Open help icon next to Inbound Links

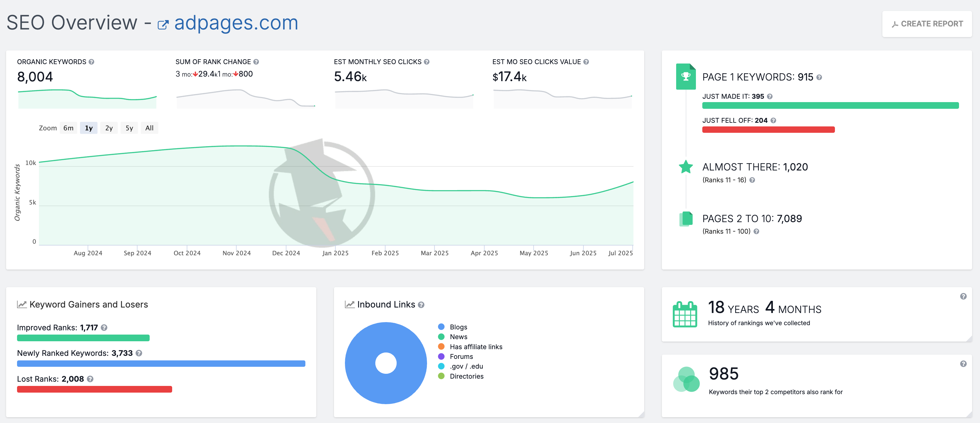pos(421,305)
